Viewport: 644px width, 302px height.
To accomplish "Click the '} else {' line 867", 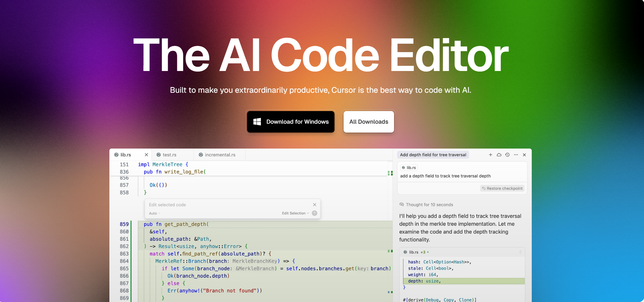I will 173,283.
